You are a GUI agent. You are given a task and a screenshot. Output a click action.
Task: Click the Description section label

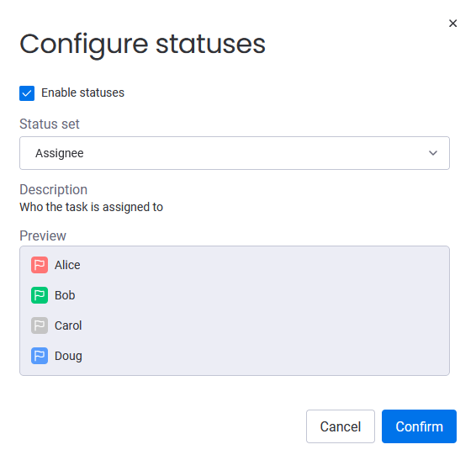[x=54, y=190]
